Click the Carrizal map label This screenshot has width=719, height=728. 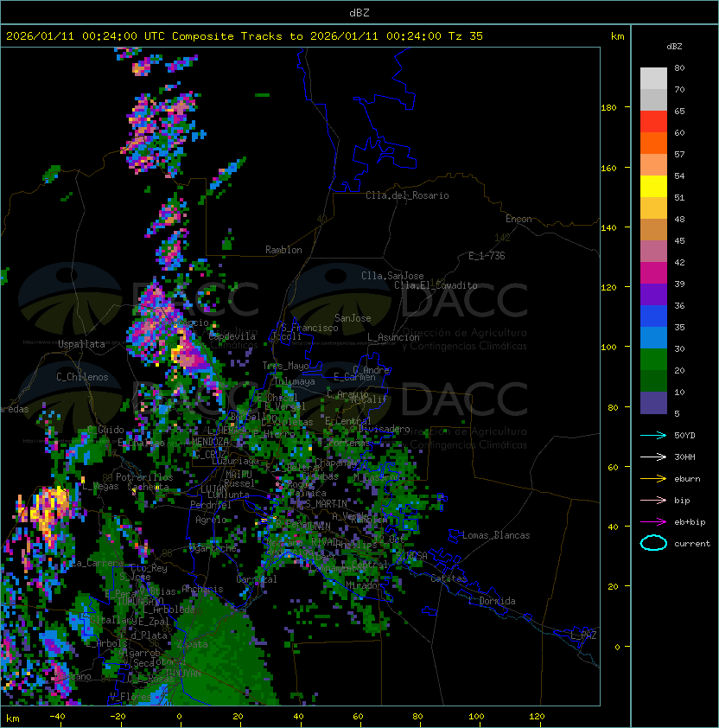coord(257,579)
